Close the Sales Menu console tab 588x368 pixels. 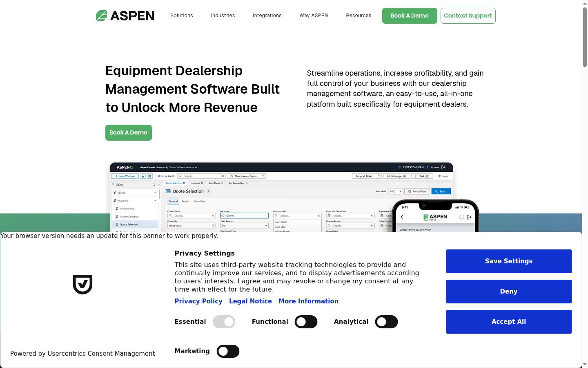pyautogui.click(x=223, y=183)
